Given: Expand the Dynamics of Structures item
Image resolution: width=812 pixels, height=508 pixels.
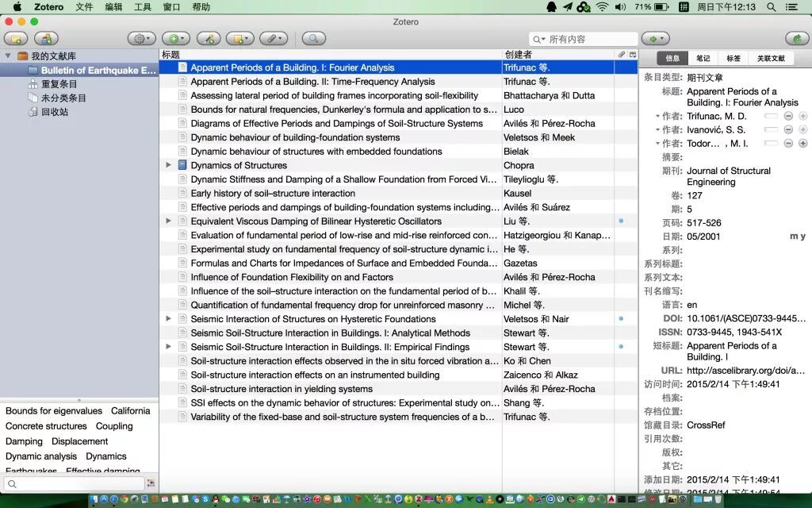Looking at the screenshot, I should pos(168,165).
